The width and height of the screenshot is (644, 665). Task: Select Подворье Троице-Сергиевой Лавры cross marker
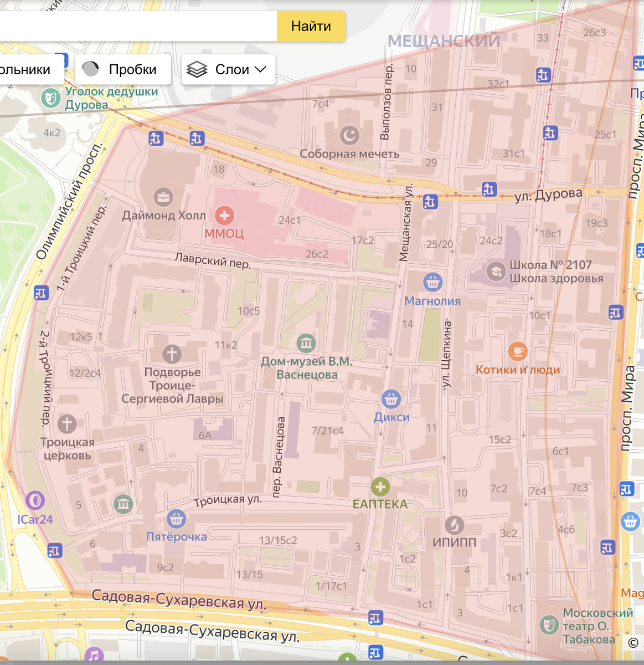coord(172,354)
